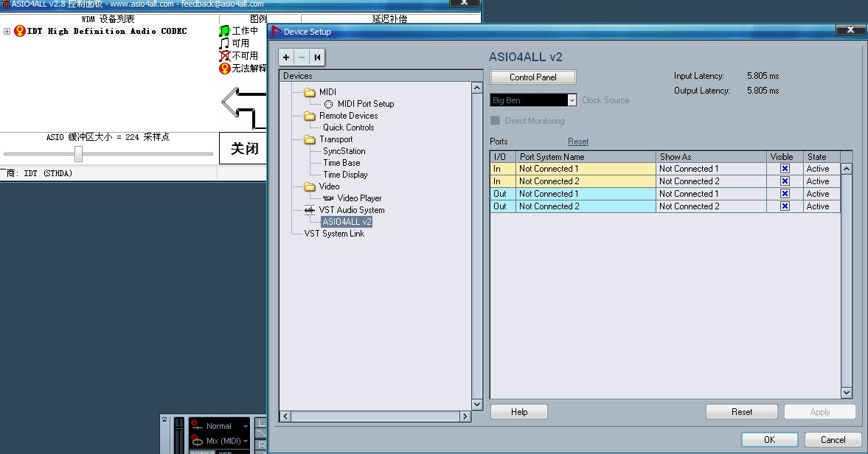The image size is (868, 454).
Task: Select Time Base in the Devices tree
Action: (x=341, y=163)
